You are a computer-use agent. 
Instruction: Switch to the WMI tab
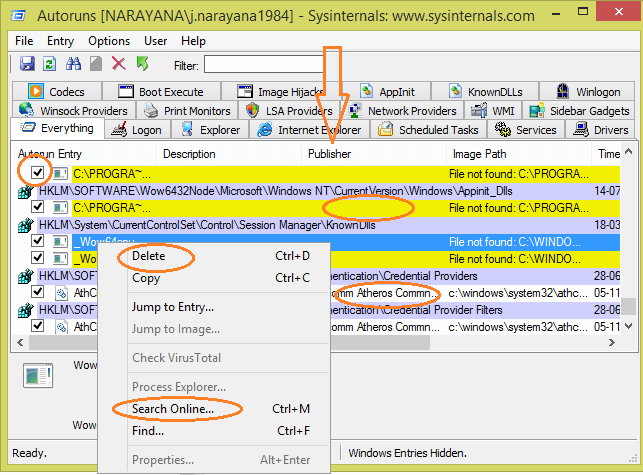pyautogui.click(x=493, y=111)
